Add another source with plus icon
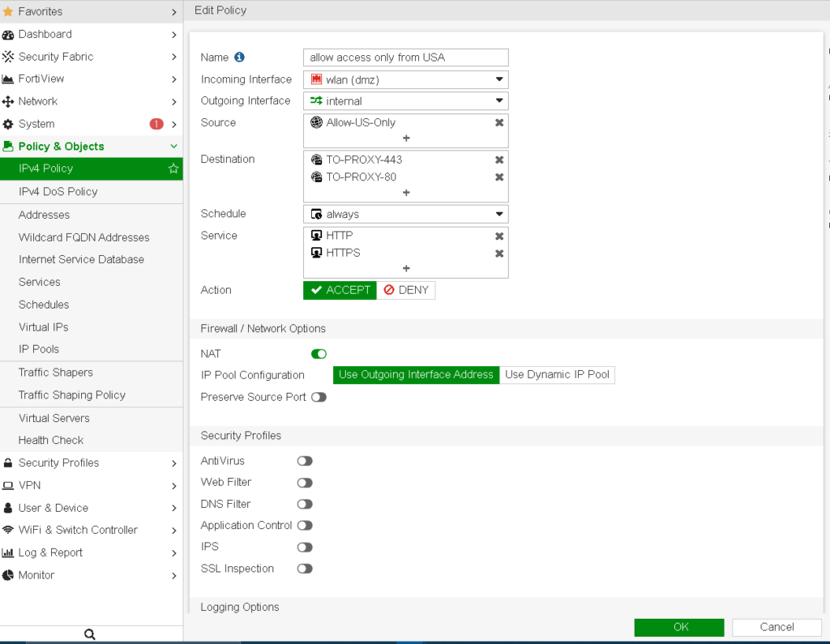830x644 pixels. tap(406, 139)
